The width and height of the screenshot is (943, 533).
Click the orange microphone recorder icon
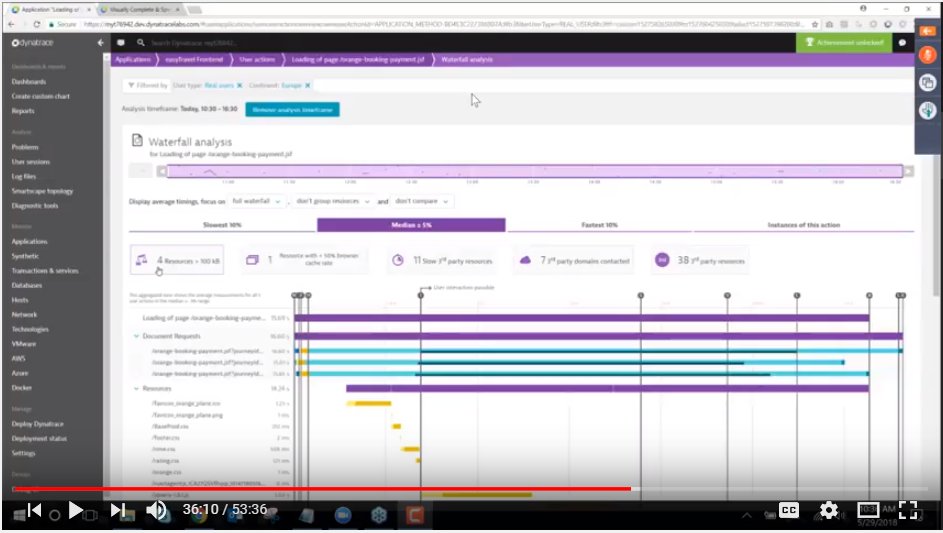pyautogui.click(x=927, y=55)
